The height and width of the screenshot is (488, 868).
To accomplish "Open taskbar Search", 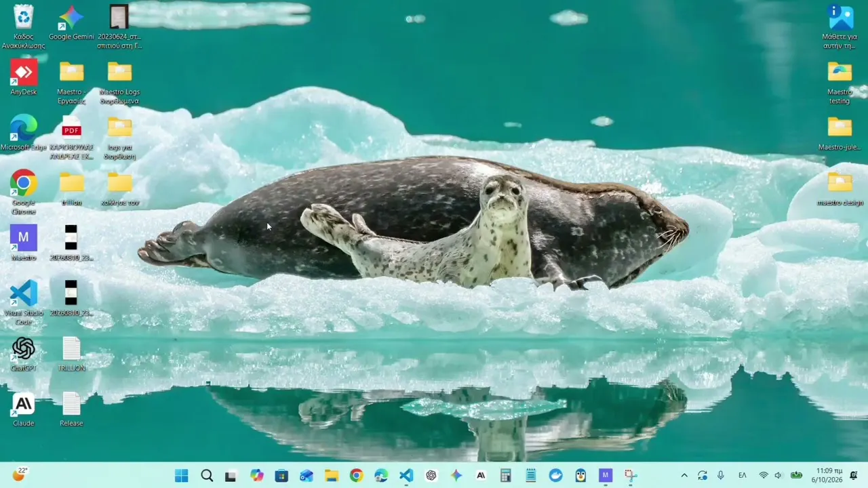I will 207,476.
